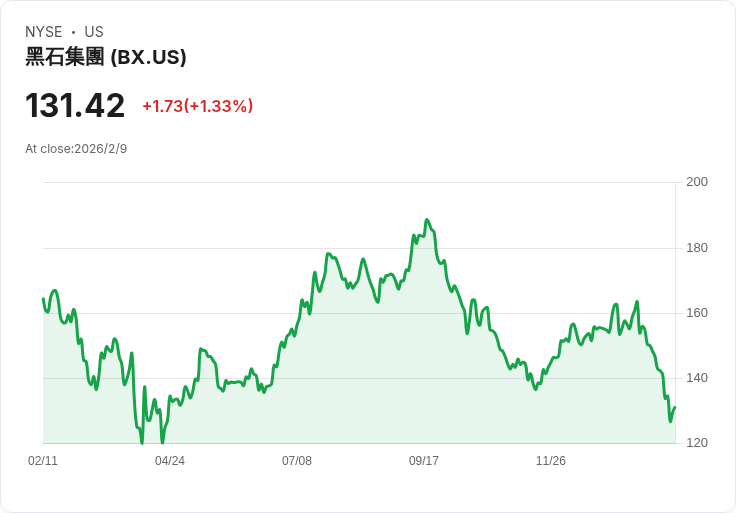Click the 140 price axis label
This screenshot has width=736, height=513.
click(x=697, y=378)
